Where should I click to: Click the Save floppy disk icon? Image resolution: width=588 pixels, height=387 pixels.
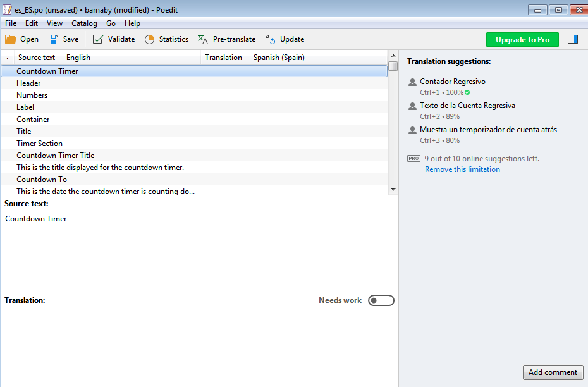click(x=54, y=39)
